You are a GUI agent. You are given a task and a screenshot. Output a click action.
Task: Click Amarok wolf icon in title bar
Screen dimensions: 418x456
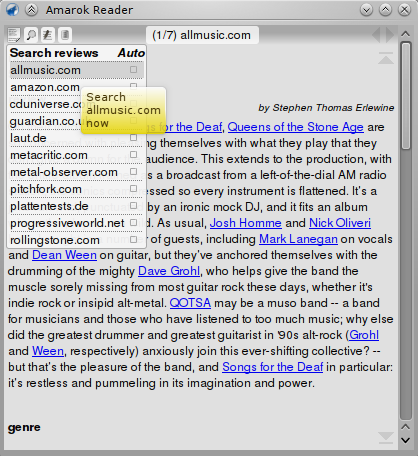[12, 10]
